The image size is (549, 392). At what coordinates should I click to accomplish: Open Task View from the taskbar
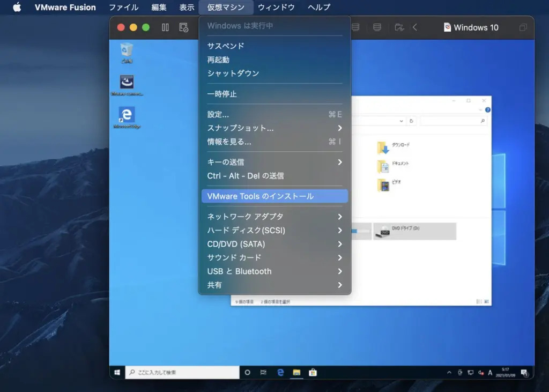coord(263,372)
